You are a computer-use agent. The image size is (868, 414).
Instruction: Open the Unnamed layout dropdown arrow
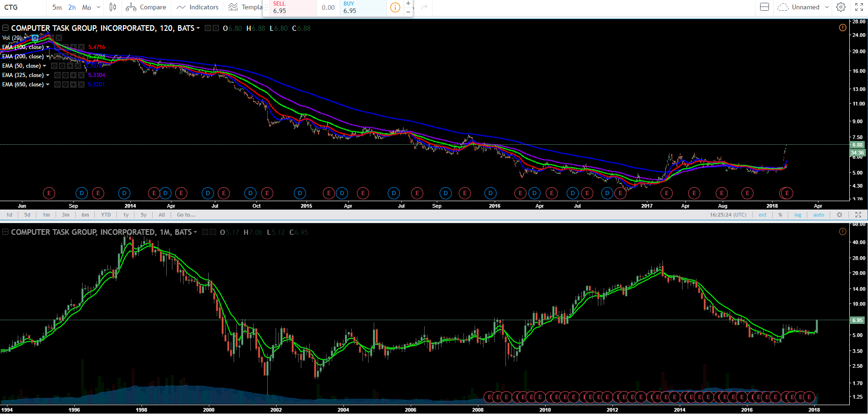826,7
